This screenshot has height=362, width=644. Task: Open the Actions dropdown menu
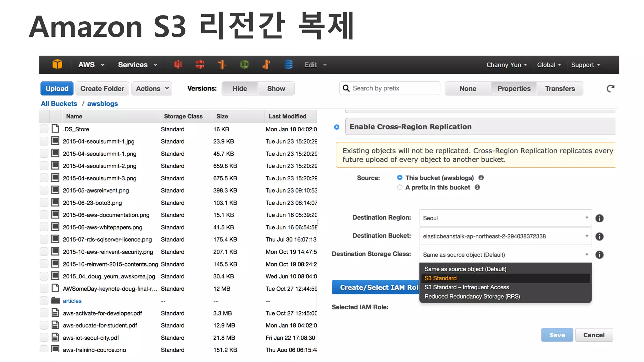pos(152,89)
